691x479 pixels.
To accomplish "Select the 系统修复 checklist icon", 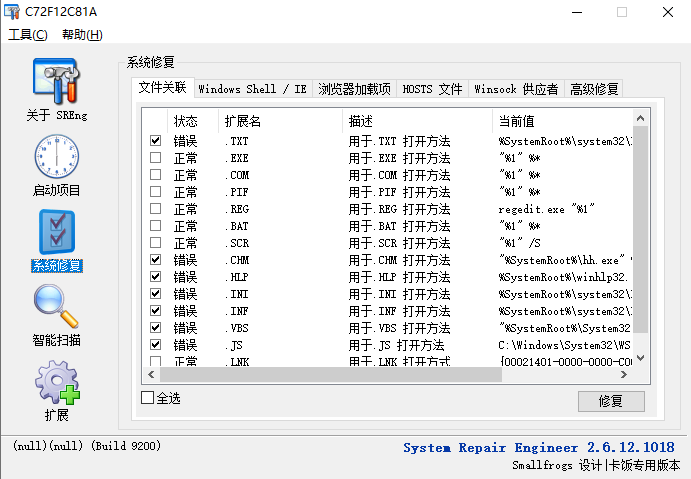I will pyautogui.click(x=56, y=232).
